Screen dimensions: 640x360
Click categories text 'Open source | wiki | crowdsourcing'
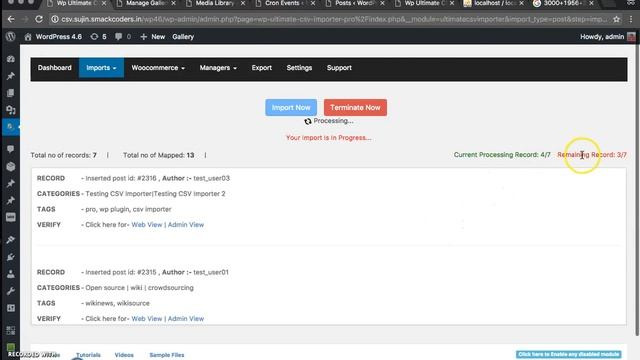[140, 288]
